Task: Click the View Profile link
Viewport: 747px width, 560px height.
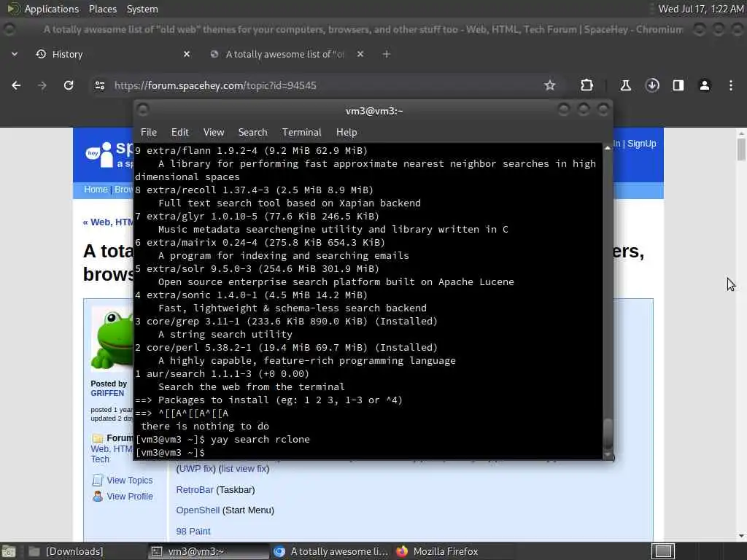Action: (x=130, y=496)
